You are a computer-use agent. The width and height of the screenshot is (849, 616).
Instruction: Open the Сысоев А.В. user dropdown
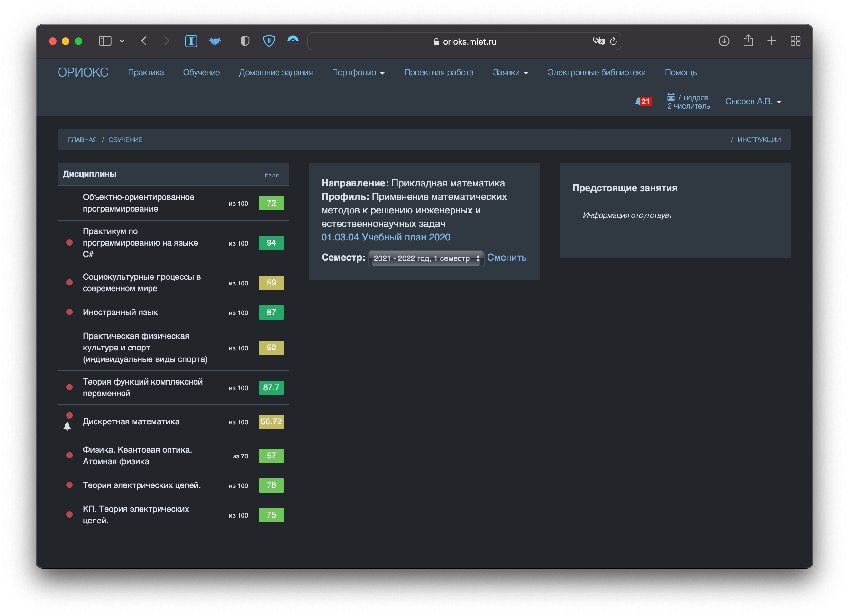tap(753, 101)
